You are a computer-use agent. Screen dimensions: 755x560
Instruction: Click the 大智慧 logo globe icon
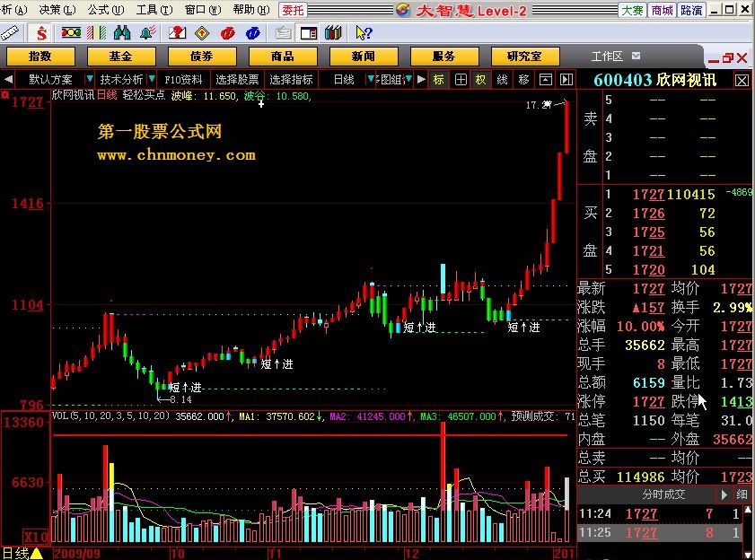pyautogui.click(x=403, y=10)
